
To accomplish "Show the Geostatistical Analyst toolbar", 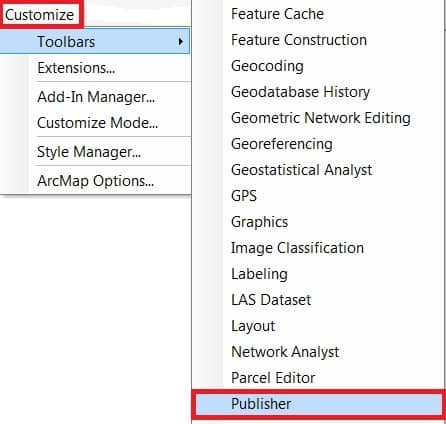I will tap(319, 170).
